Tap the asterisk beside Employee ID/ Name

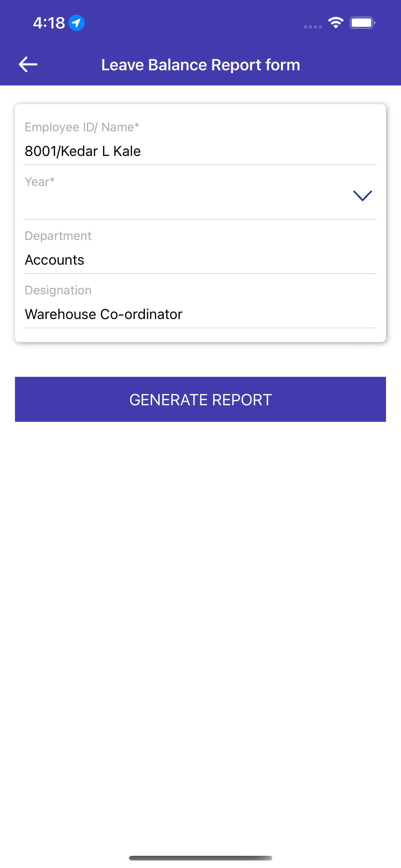(137, 125)
